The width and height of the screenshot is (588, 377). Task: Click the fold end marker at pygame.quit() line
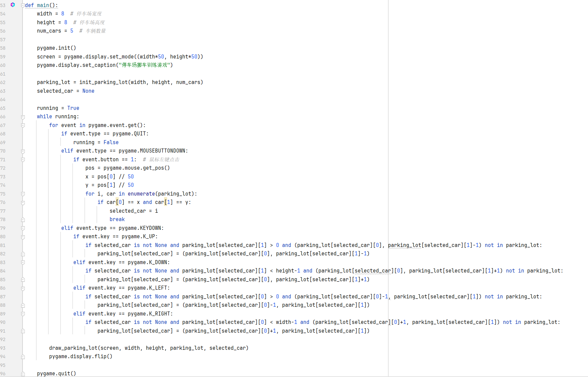[x=23, y=374]
